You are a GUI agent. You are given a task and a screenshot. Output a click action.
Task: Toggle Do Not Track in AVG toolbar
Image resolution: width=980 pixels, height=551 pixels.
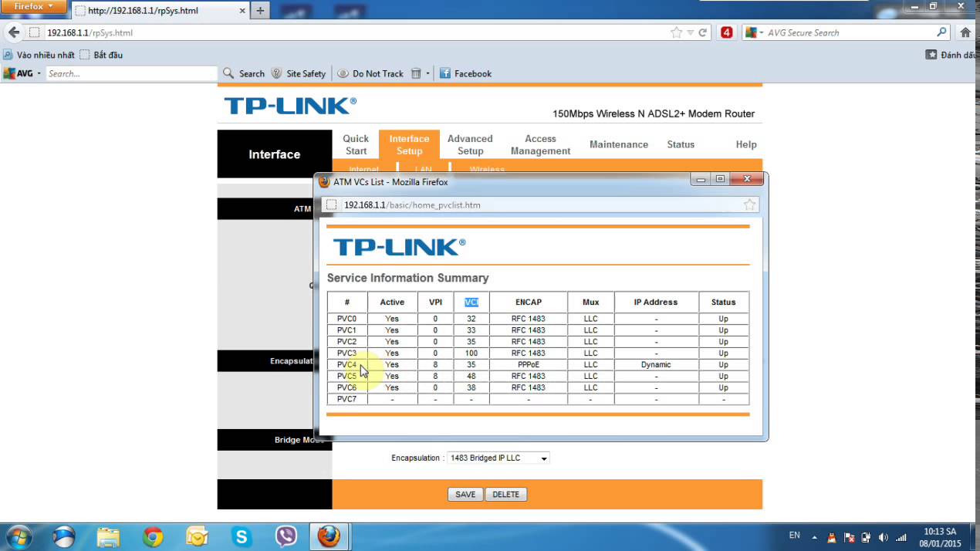pyautogui.click(x=371, y=73)
